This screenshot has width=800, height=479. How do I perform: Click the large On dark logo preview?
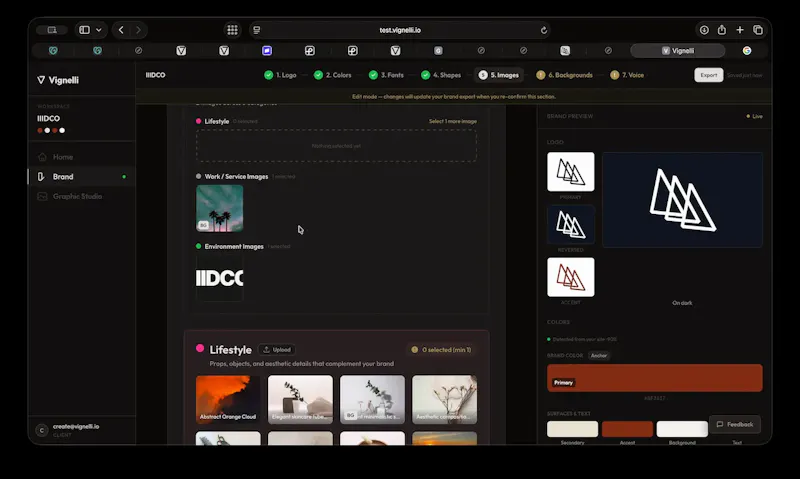(x=682, y=199)
